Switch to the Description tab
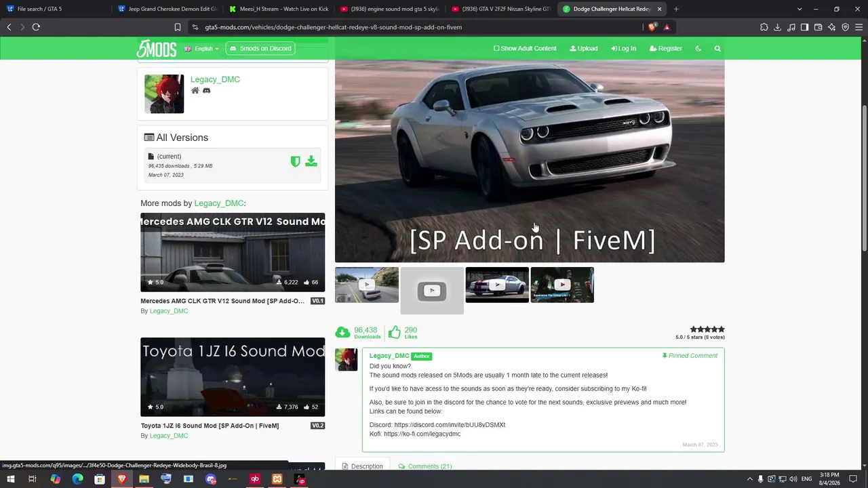868x488 pixels. (x=362, y=466)
